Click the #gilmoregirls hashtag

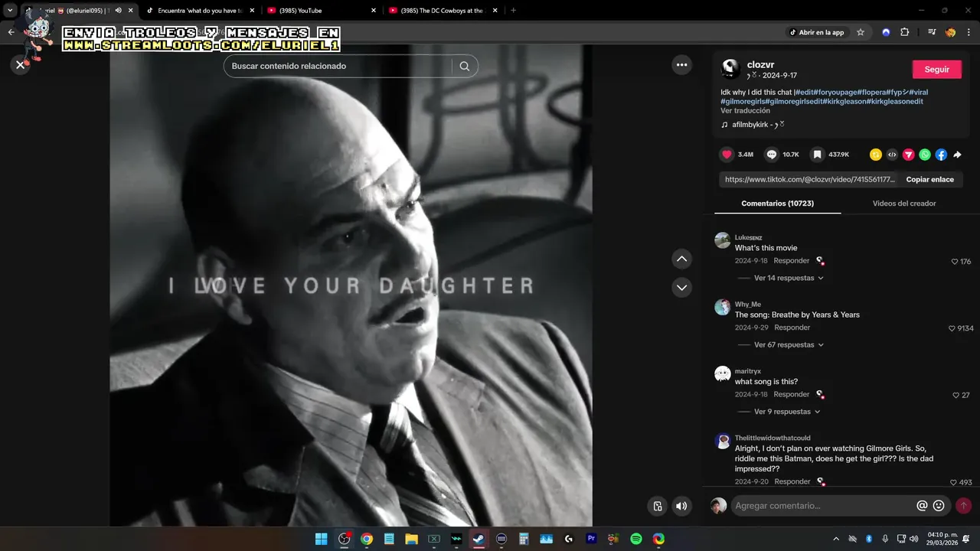tap(743, 102)
